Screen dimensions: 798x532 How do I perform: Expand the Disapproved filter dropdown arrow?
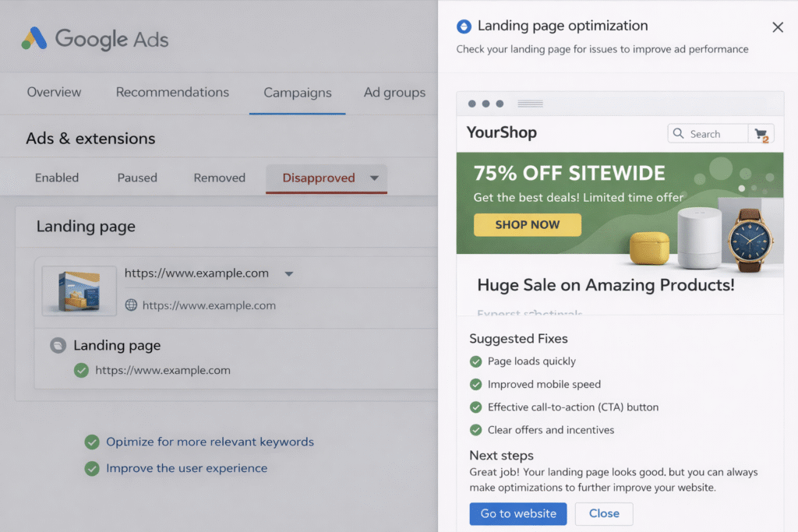tap(374, 178)
